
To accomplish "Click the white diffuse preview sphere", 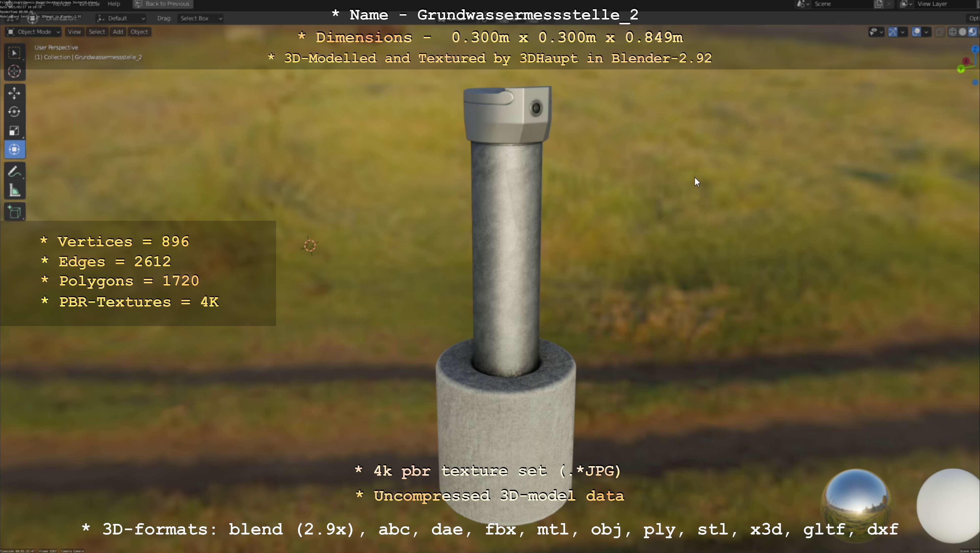I will (948, 506).
